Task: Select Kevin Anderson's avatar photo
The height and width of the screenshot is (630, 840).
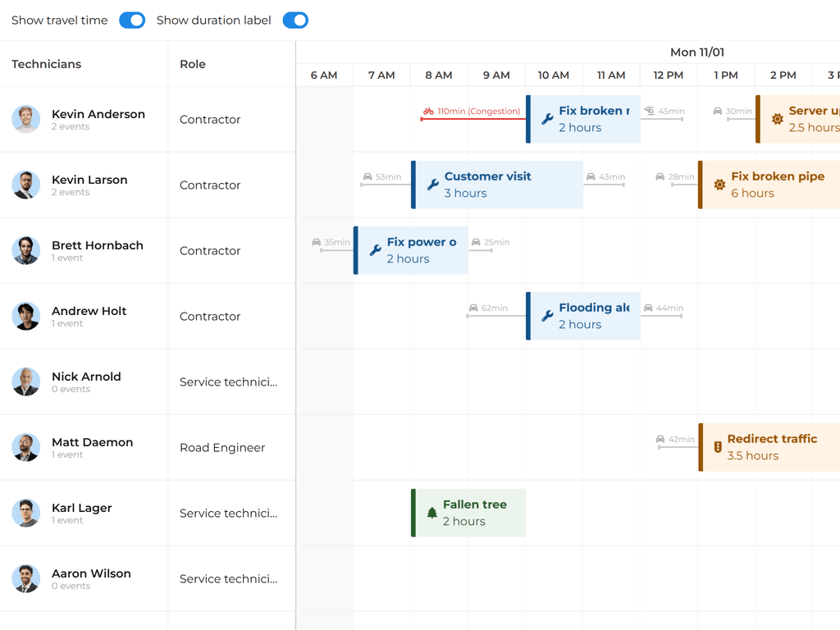Action: click(26, 119)
